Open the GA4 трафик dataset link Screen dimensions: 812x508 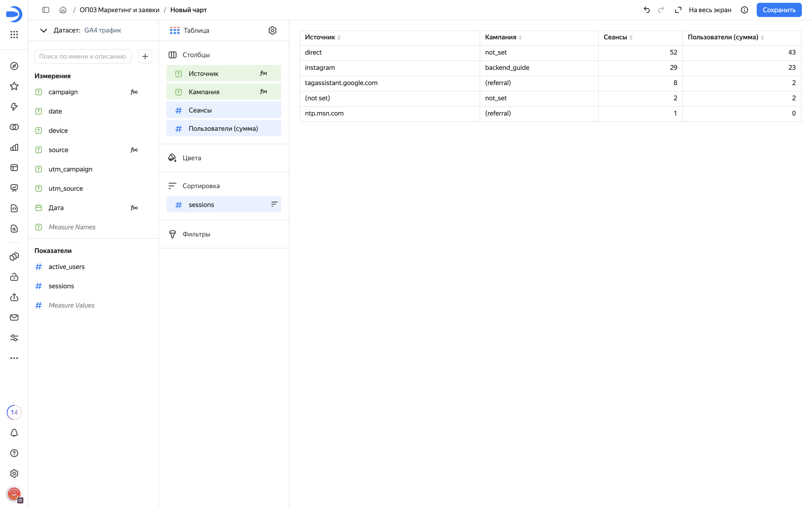click(x=103, y=30)
